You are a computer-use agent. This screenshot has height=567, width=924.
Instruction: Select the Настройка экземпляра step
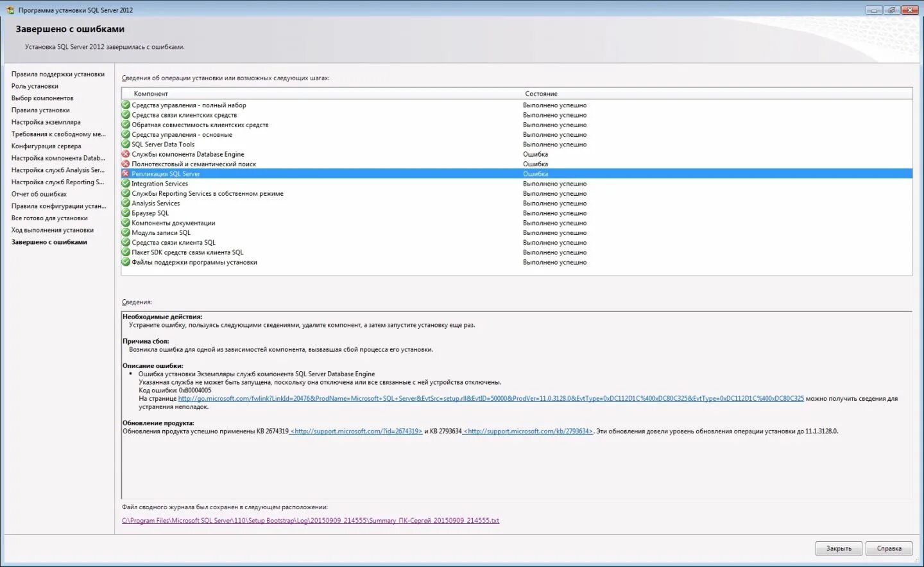[x=46, y=122]
